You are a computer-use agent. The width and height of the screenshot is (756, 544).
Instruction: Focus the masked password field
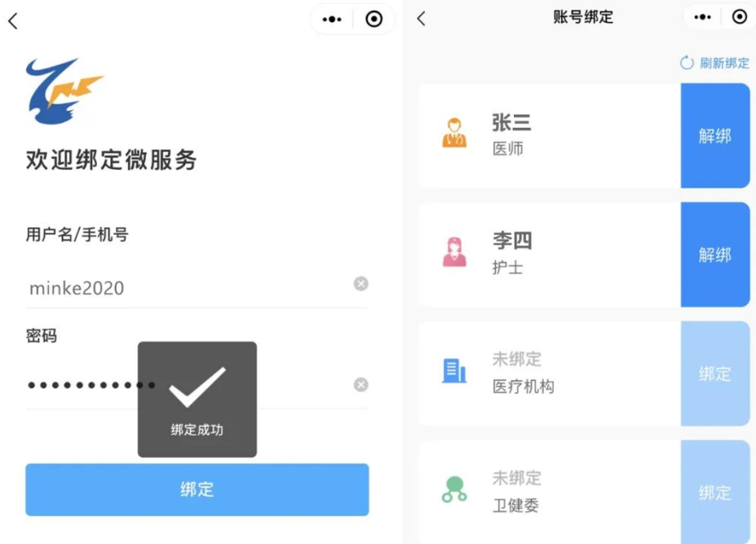coord(188,385)
